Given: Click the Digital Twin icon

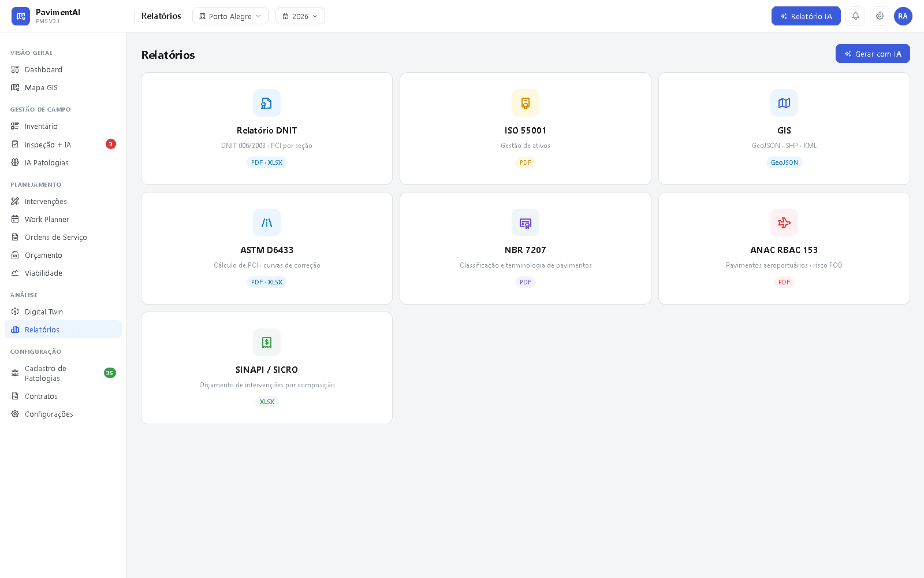Looking at the screenshot, I should click(x=15, y=312).
